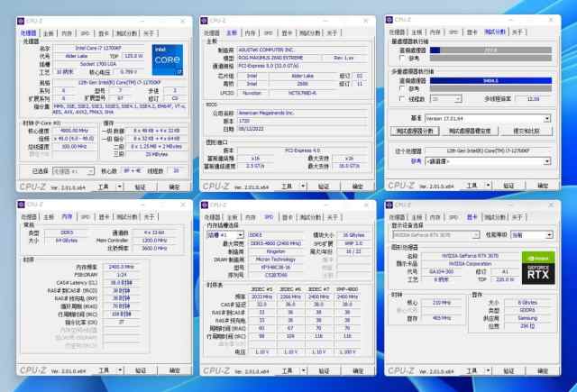Open the 插槽 #1 slot dropdown in SPD window
Viewport: 577px width, 392px height.
click(x=225, y=234)
